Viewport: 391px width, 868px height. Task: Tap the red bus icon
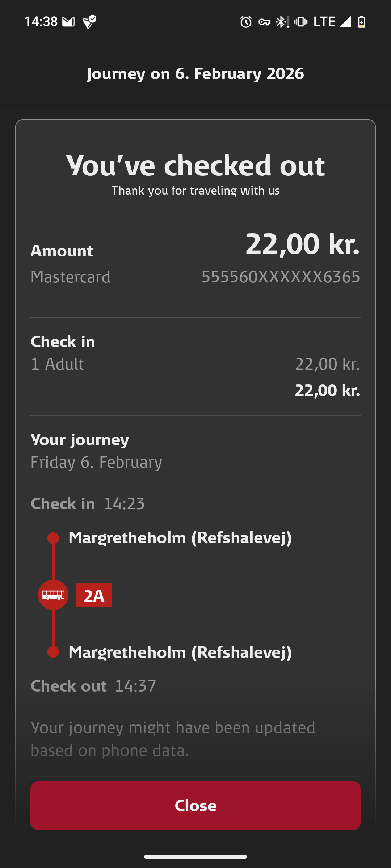(x=53, y=595)
